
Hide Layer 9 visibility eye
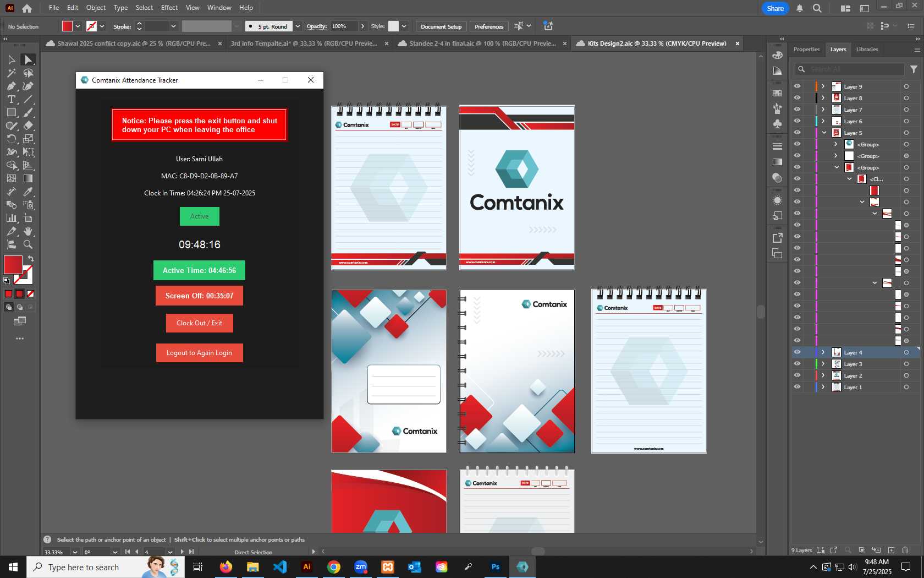[797, 86]
